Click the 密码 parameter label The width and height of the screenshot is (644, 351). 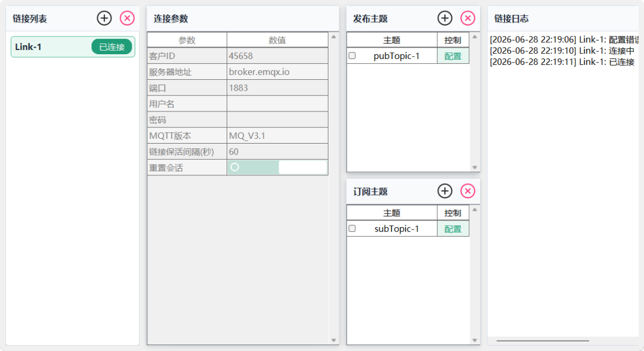point(157,120)
